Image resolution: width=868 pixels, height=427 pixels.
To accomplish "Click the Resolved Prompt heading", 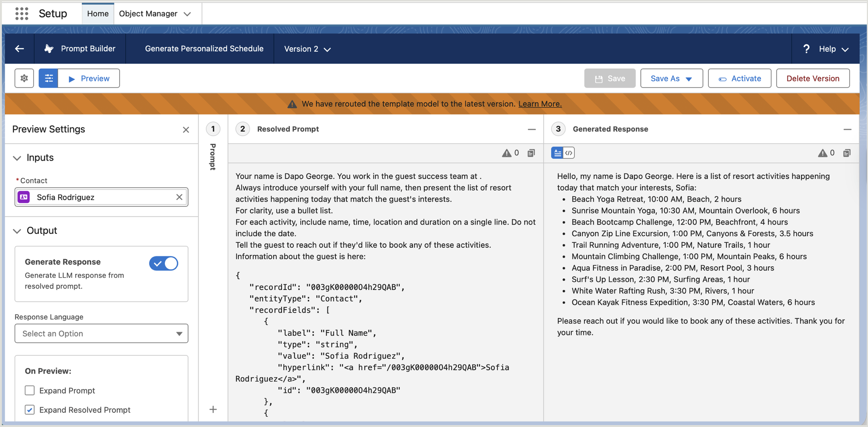I will 288,129.
